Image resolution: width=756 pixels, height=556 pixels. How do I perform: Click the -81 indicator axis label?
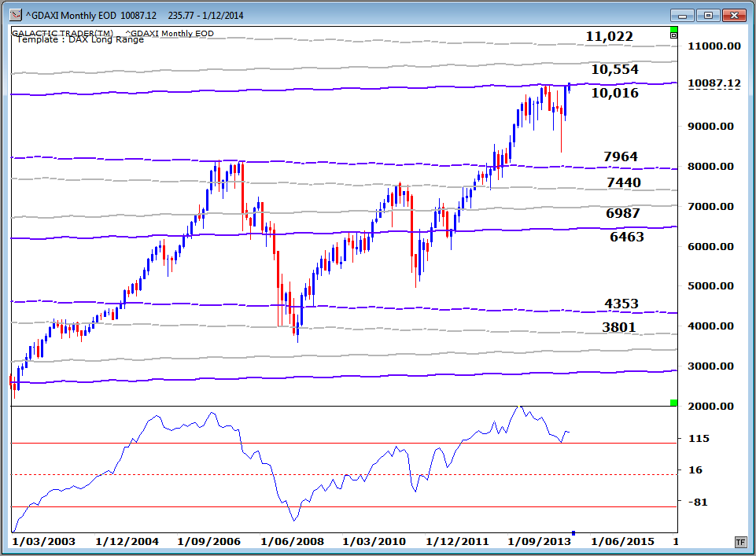[697, 502]
